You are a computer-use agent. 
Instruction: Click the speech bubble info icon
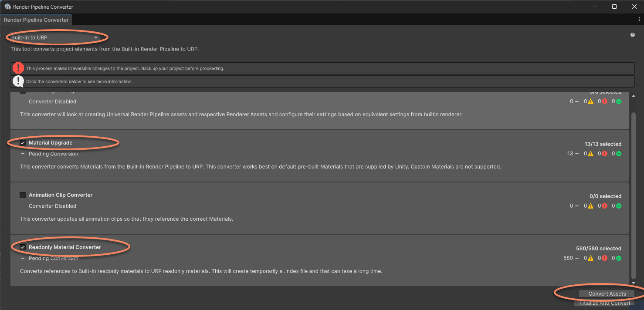(x=18, y=81)
